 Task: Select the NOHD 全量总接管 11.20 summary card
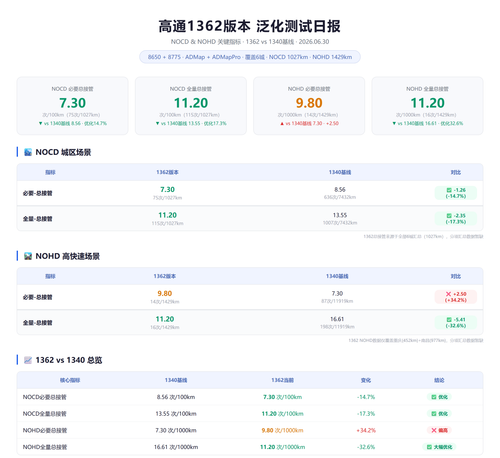(427, 106)
